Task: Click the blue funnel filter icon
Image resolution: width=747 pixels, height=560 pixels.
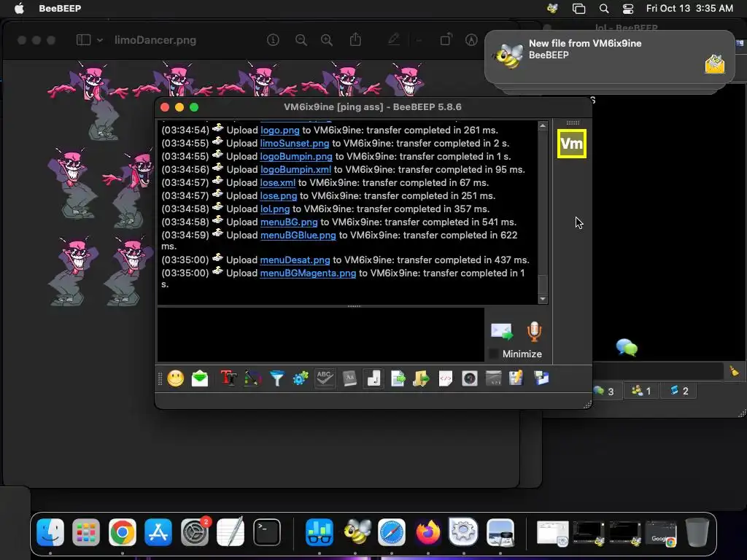Action: (x=276, y=378)
